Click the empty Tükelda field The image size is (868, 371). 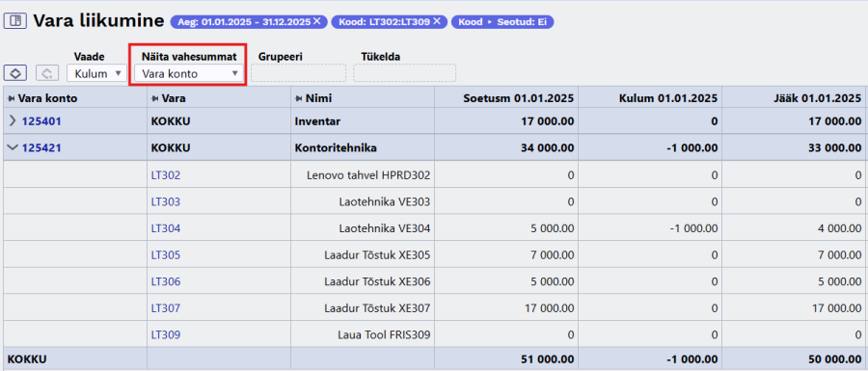pyautogui.click(x=405, y=73)
